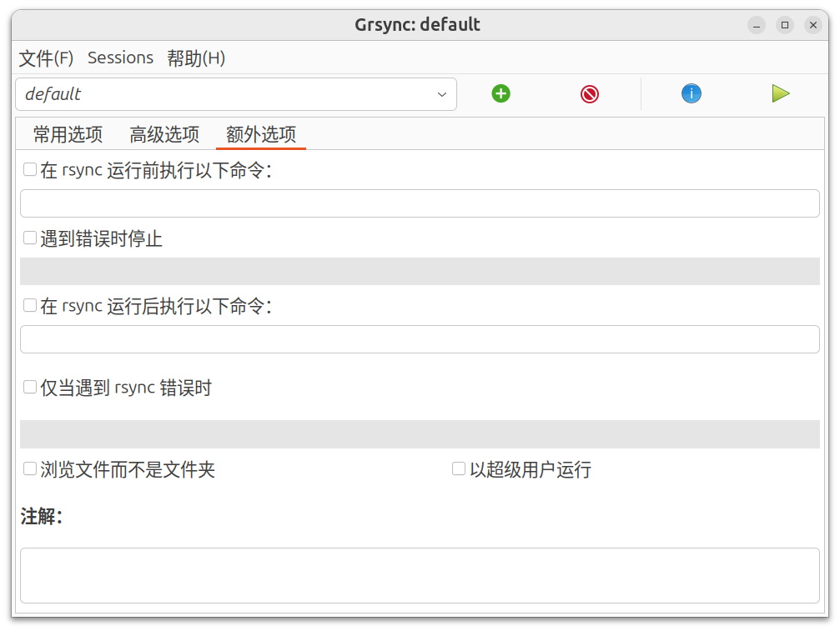Switch to the 高级选项 tab
840x631 pixels.
(x=164, y=134)
